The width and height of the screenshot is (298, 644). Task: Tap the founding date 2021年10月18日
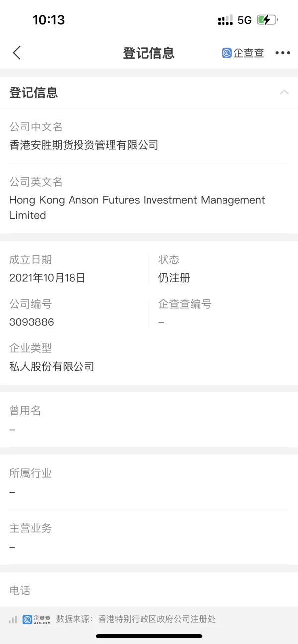point(47,278)
